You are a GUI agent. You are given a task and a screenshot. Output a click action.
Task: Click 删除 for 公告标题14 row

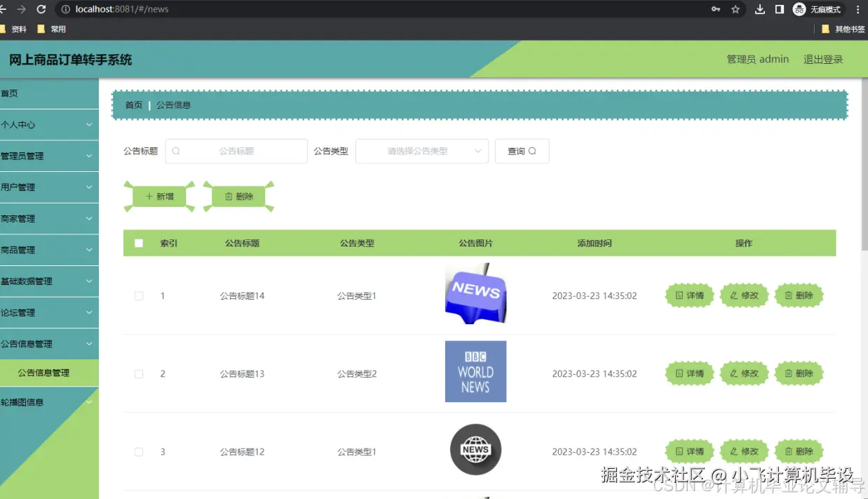799,295
